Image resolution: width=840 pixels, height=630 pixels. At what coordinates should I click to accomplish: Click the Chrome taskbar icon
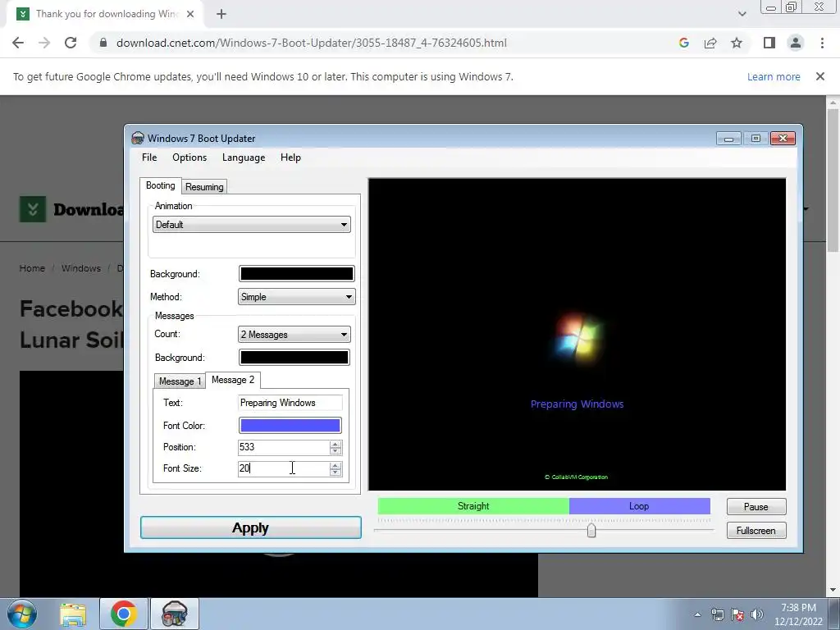tap(124, 614)
